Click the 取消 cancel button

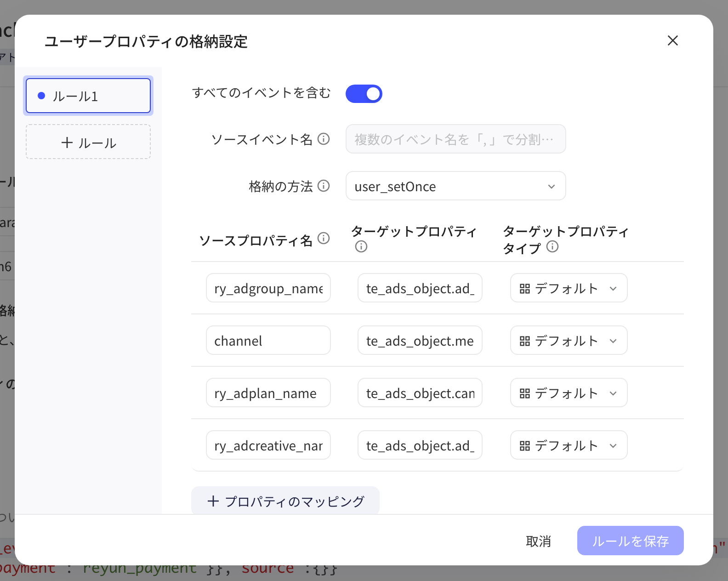(x=538, y=541)
